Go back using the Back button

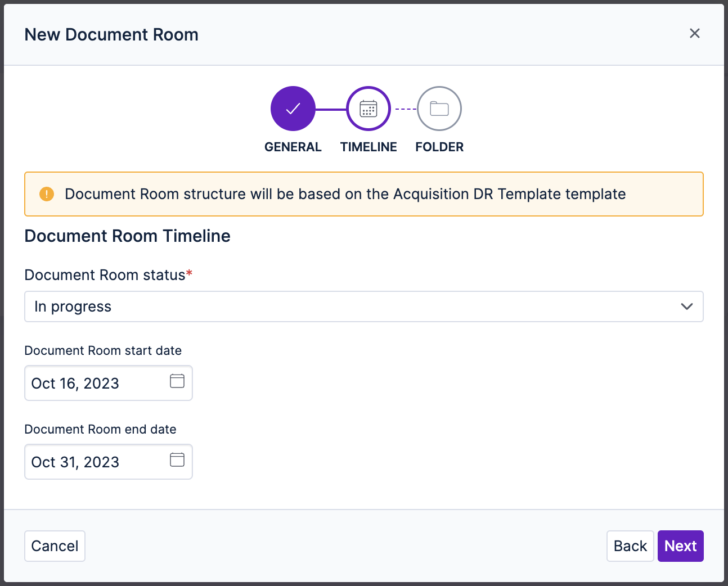630,546
